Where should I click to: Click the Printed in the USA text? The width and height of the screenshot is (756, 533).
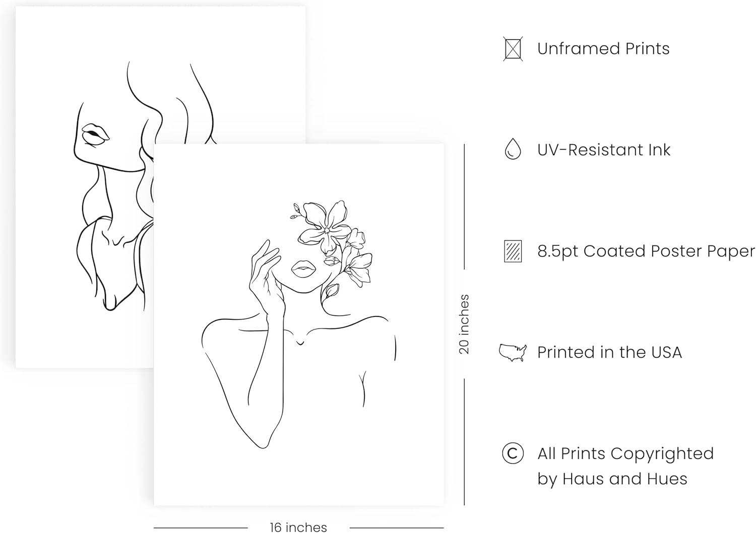(609, 352)
